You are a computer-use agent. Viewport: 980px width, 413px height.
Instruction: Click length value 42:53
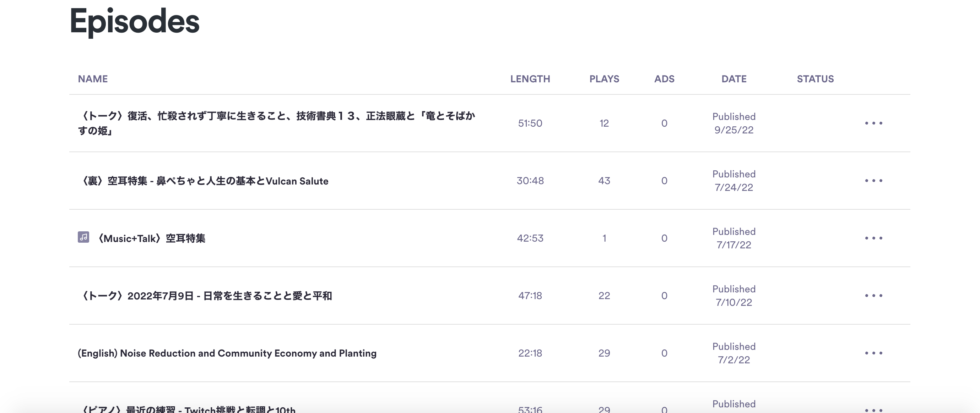click(530, 238)
